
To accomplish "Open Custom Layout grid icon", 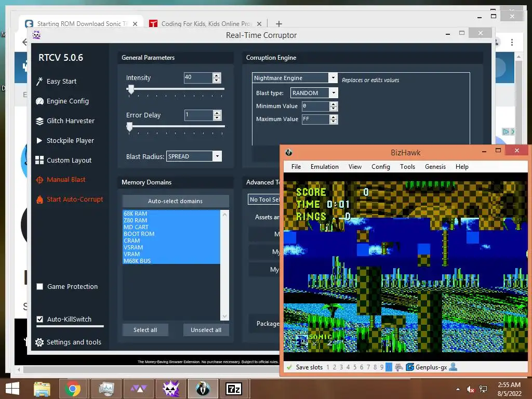I will 39,160.
